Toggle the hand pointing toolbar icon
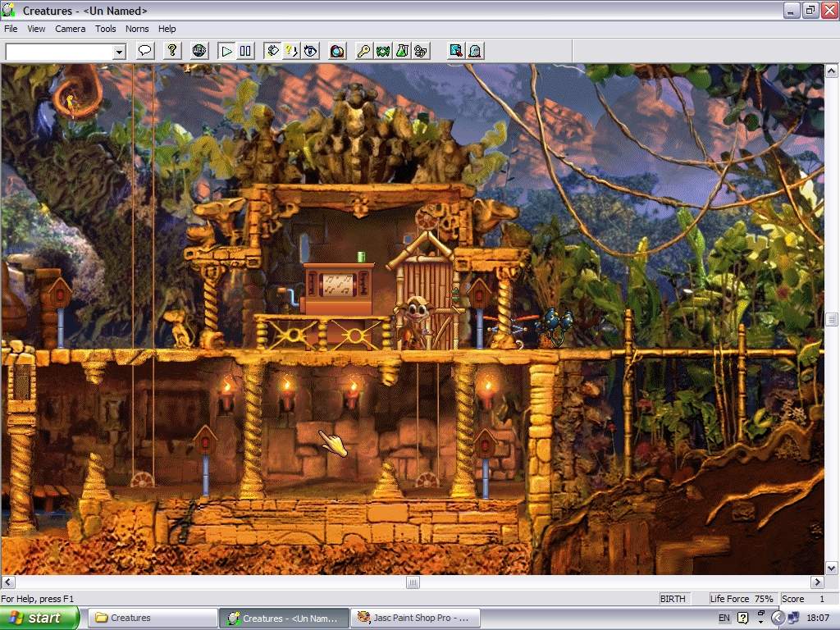Viewport: 840px width, 630px height. [x=273, y=51]
